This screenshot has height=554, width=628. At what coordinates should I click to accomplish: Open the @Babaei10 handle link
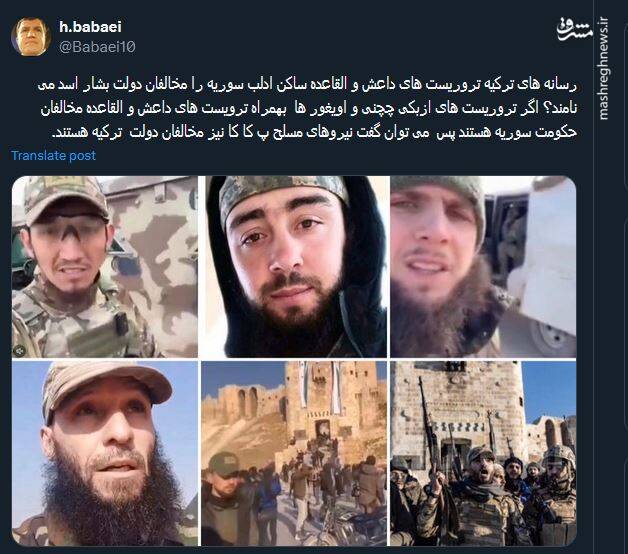click(x=97, y=47)
